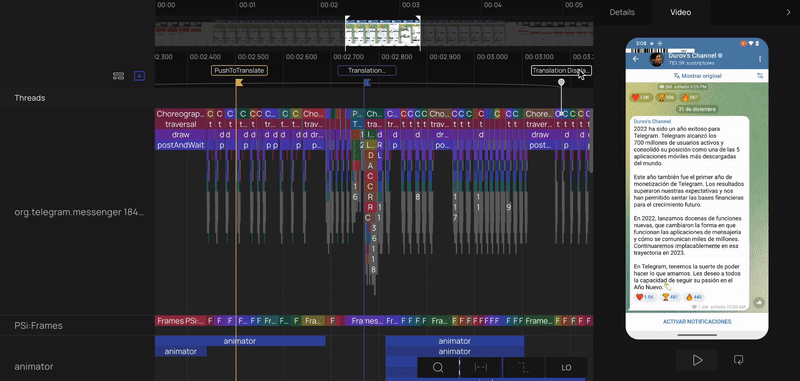The height and width of the screenshot is (381, 800).
Task: Toggle the blue 'A' annotation button
Action: [x=139, y=76]
